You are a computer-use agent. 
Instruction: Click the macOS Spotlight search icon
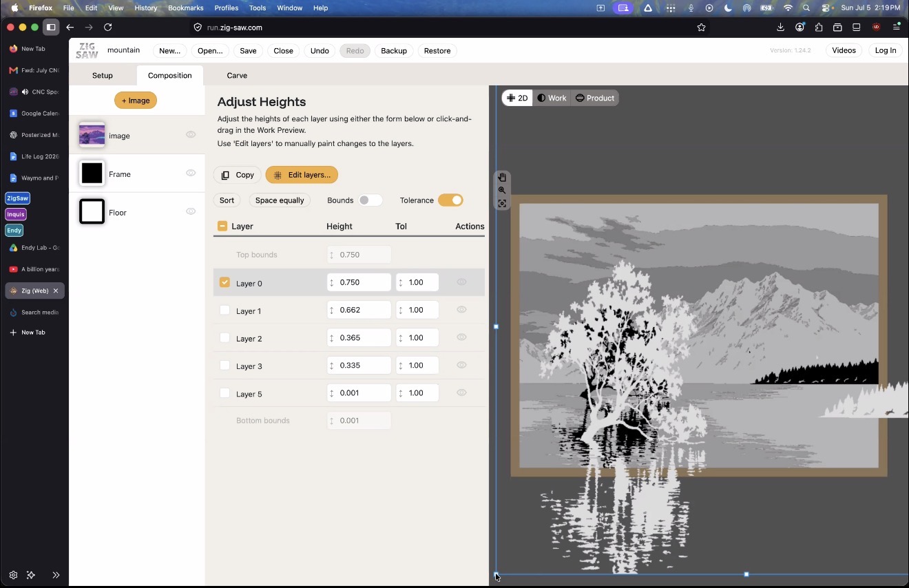[x=806, y=8]
